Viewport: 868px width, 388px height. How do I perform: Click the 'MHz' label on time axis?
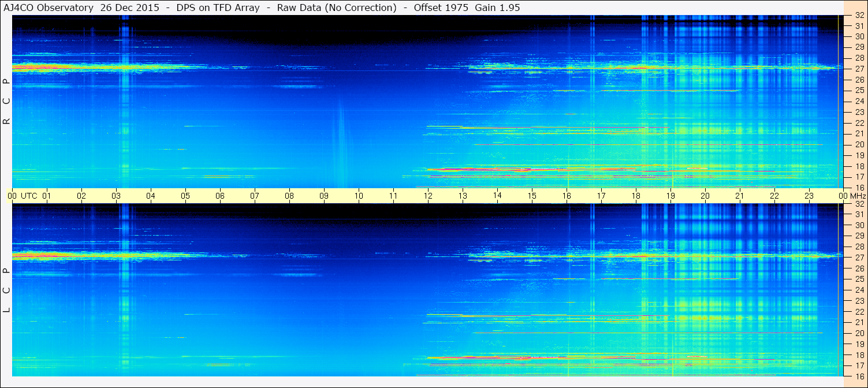(857, 196)
